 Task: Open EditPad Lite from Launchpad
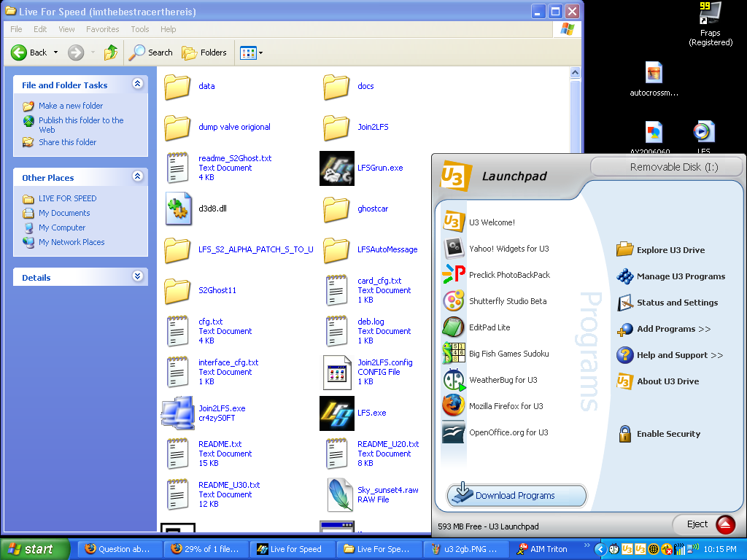[x=477, y=327]
